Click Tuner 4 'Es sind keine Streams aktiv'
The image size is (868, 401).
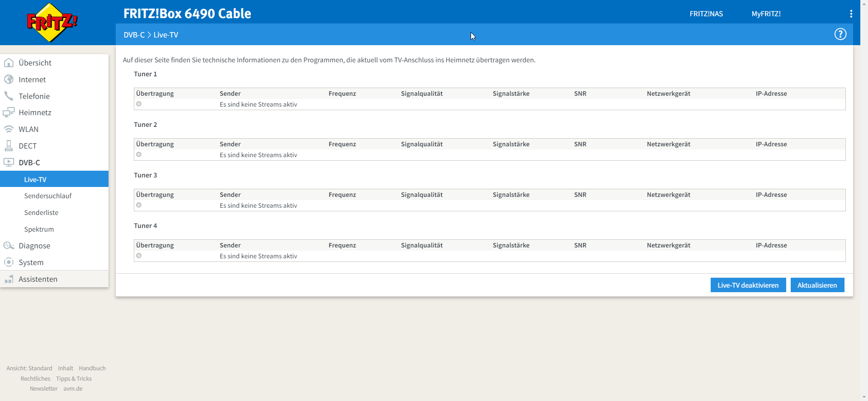coord(258,256)
